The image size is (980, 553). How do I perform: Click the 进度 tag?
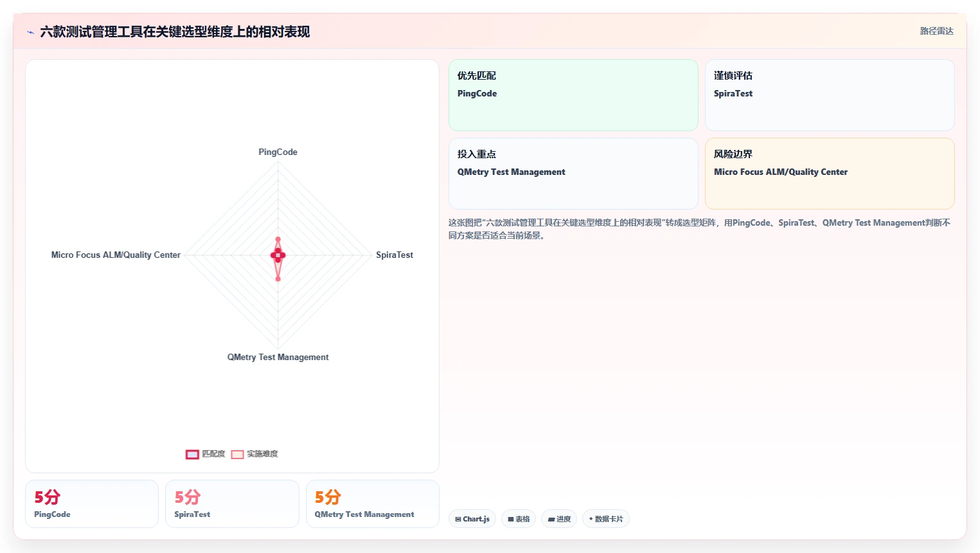coord(559,519)
